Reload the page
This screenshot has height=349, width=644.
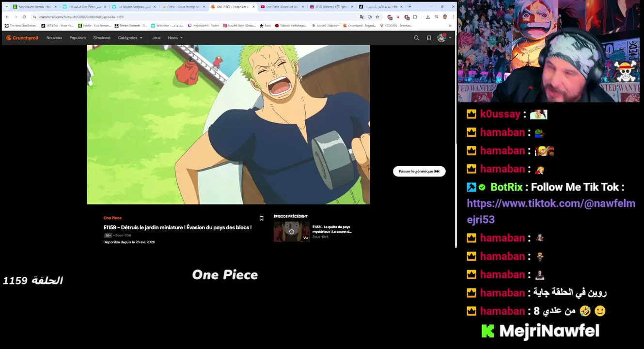(24, 17)
